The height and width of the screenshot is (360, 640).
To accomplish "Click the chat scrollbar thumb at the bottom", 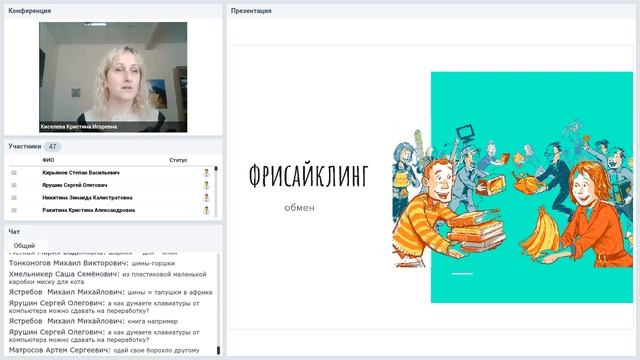I will (218, 350).
